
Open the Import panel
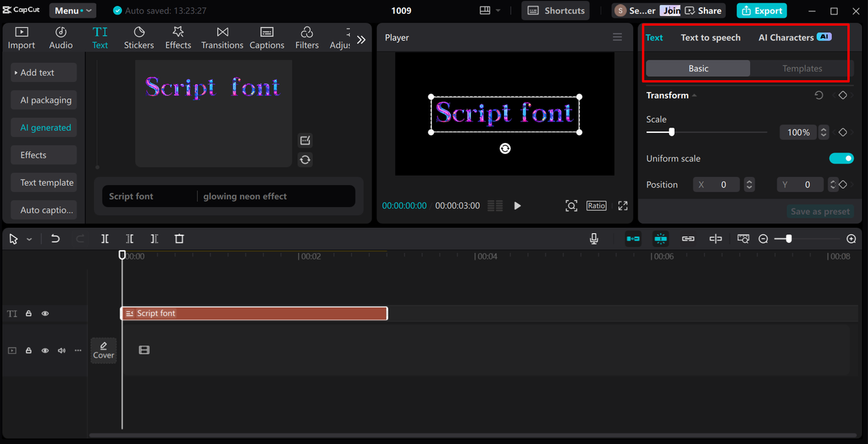tap(21, 38)
